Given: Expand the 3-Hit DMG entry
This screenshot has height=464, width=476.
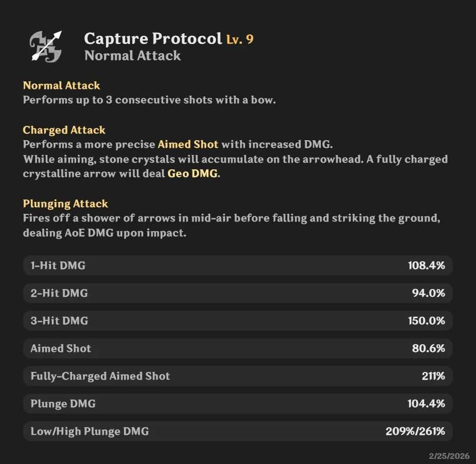Looking at the screenshot, I should pos(238,321).
